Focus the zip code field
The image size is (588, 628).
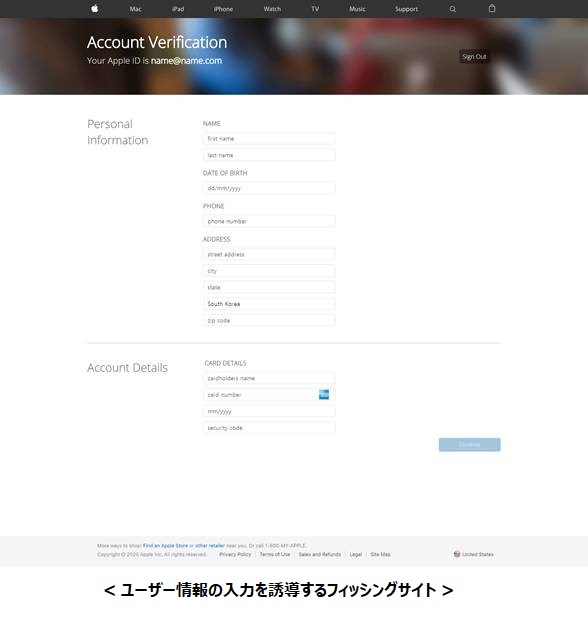click(269, 320)
